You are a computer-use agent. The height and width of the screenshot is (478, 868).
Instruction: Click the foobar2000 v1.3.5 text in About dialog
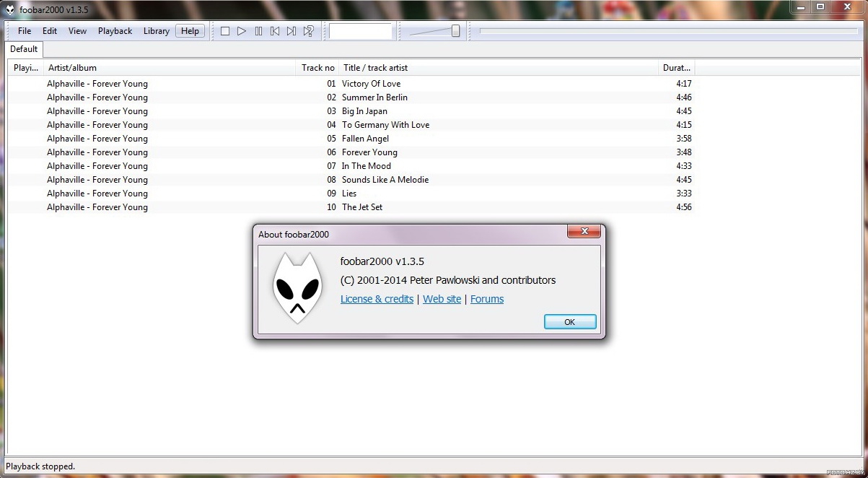point(382,261)
